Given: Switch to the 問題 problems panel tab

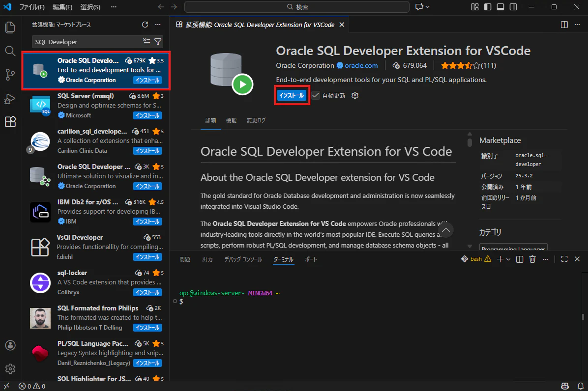Looking at the screenshot, I should (184, 259).
